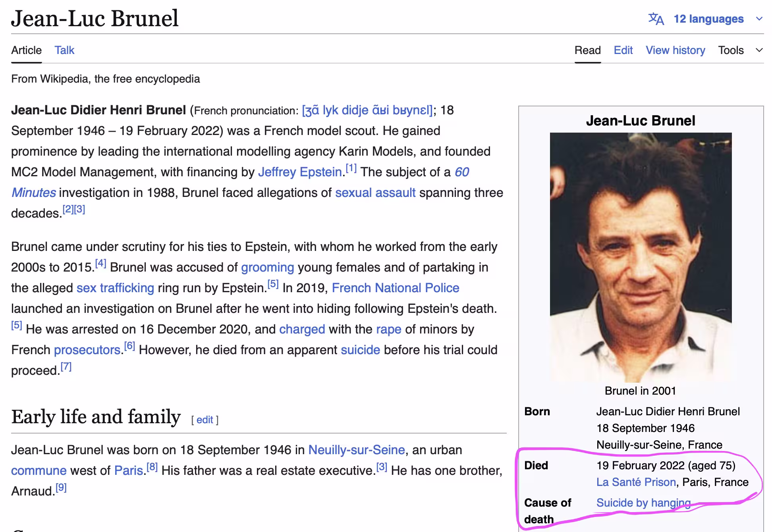Switch to the Talk tab
772x532 pixels.
[64, 50]
